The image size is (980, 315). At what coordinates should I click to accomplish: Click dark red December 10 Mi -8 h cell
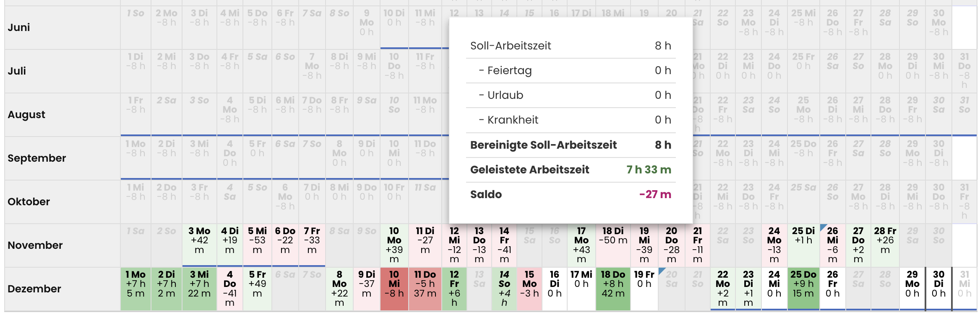[x=394, y=289]
